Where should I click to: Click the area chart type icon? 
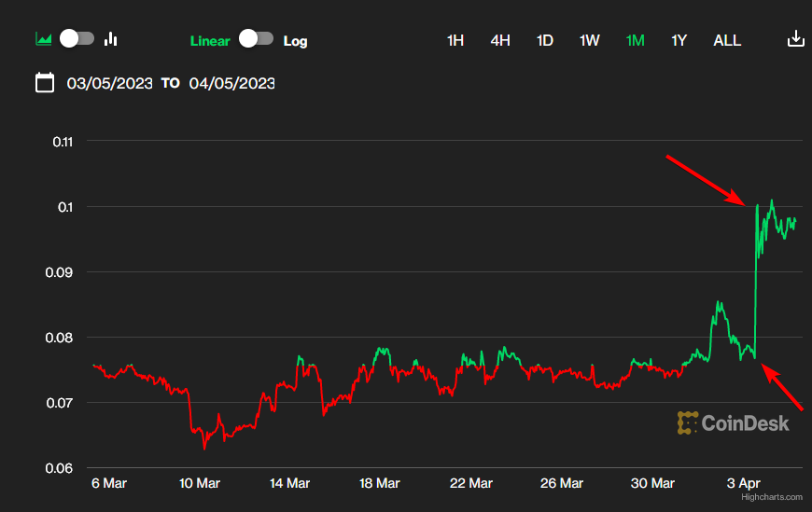tap(43, 39)
